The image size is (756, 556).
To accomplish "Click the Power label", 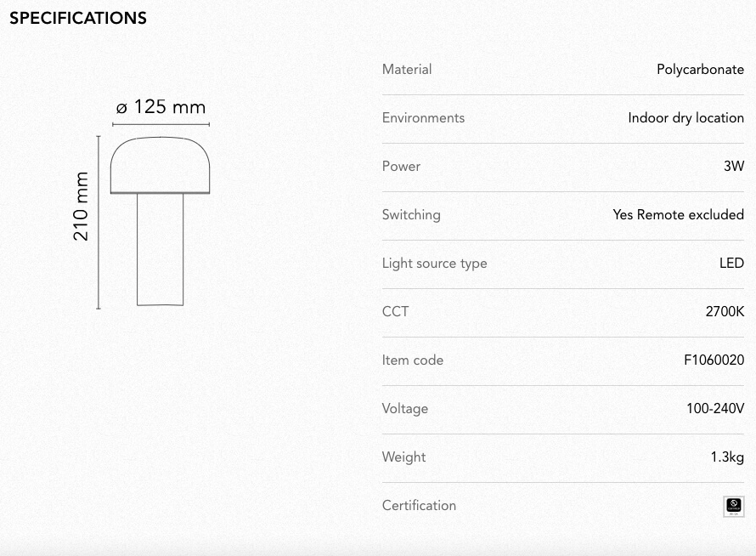I will click(x=401, y=166).
